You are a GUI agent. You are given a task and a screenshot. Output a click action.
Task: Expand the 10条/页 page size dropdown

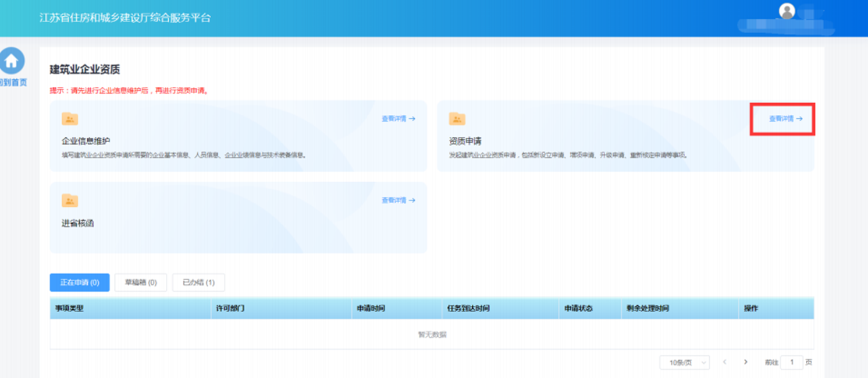coord(685,362)
